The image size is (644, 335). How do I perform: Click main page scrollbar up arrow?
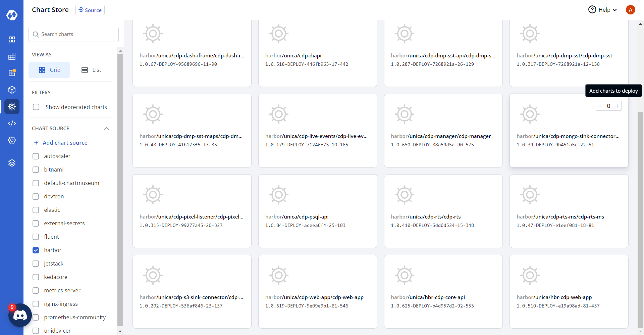[641, 24]
